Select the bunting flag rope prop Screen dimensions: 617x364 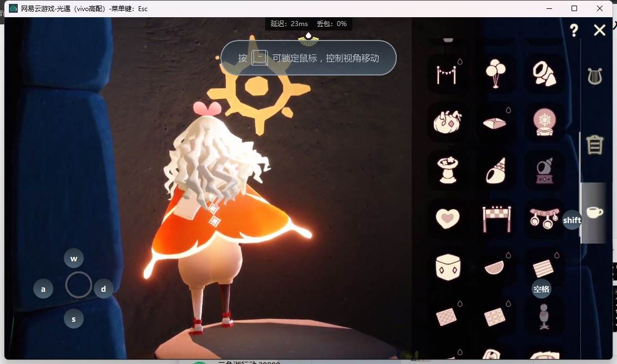point(447,74)
